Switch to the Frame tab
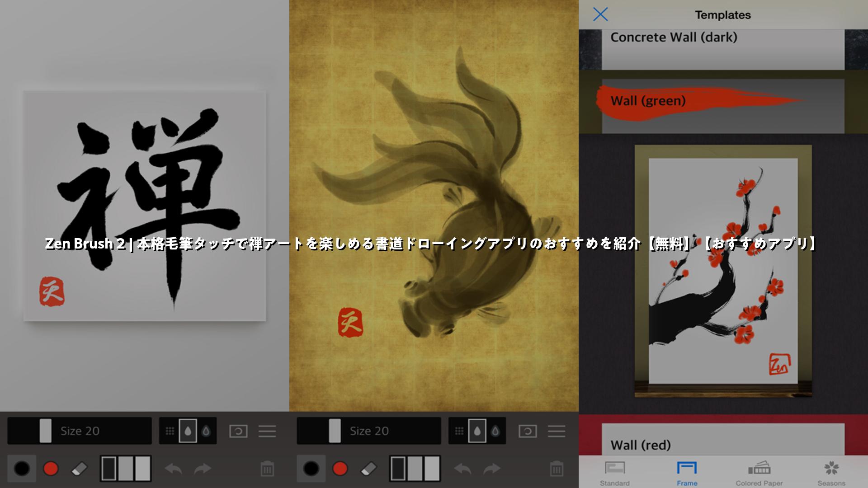868x488 pixels. point(687,473)
